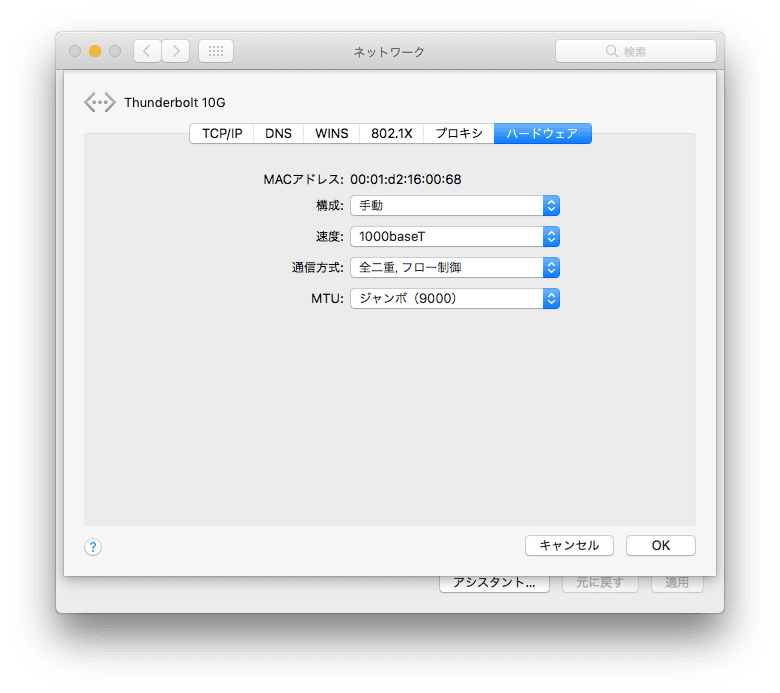780x693 pixels.
Task: Show all preferences grid icon
Action: tap(216, 51)
